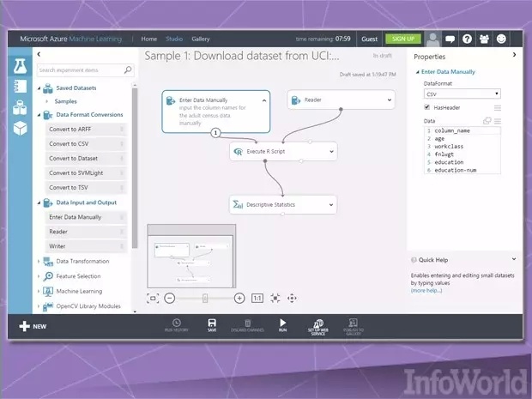Open the community people icon
Image resolution: width=532 pixels, height=399 pixels.
484,39
